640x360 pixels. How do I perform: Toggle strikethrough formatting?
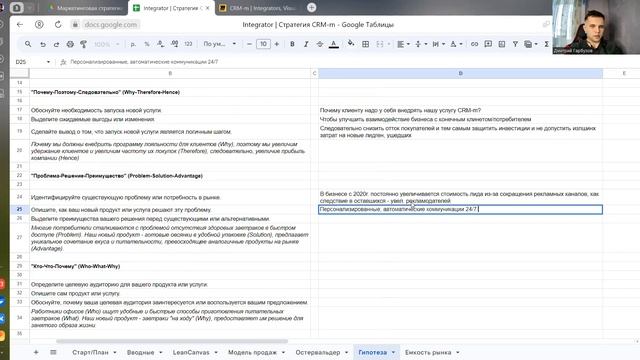[x=320, y=44]
